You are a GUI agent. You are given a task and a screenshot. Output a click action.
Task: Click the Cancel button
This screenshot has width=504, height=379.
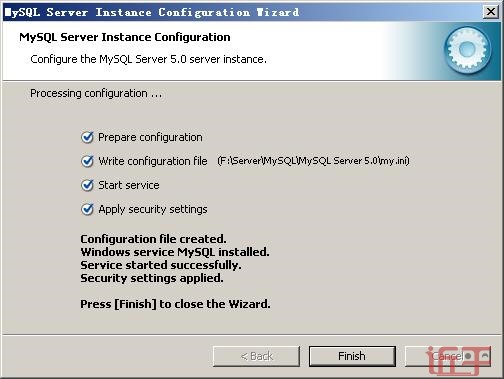coord(447,356)
